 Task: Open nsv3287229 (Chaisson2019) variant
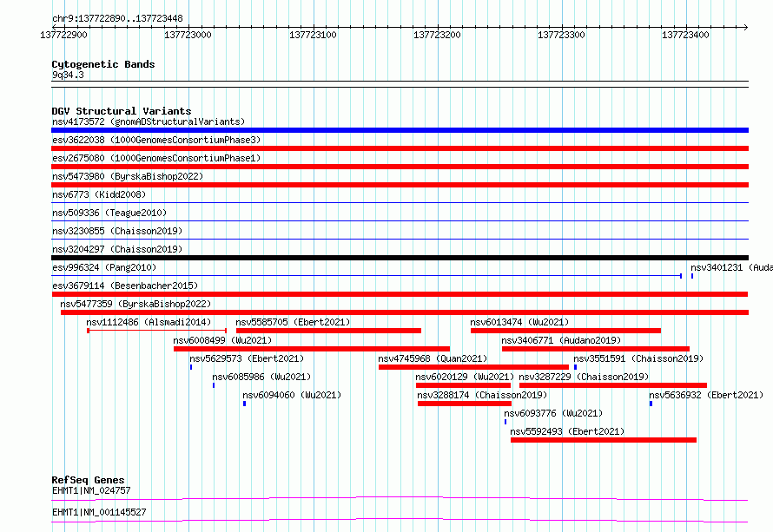tap(585, 377)
